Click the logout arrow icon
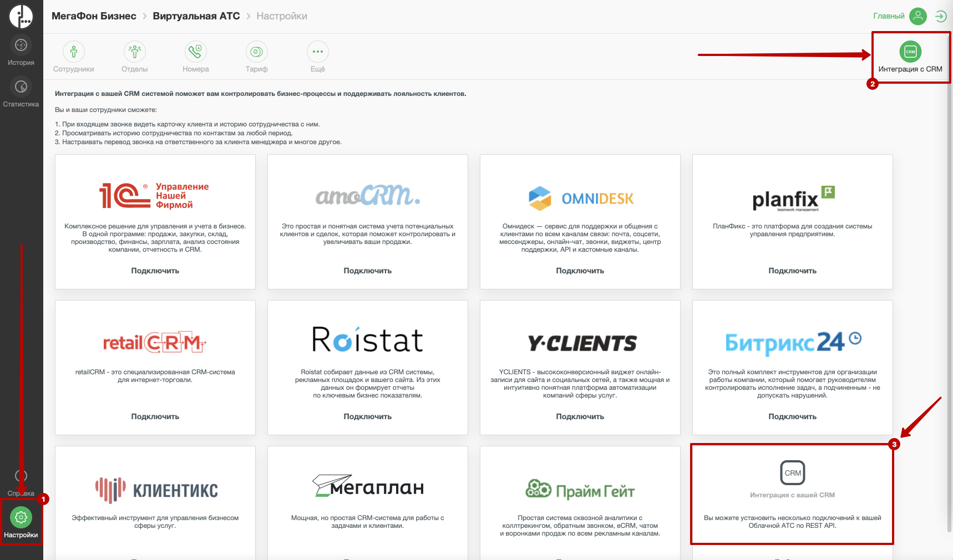953x560 pixels. [941, 16]
